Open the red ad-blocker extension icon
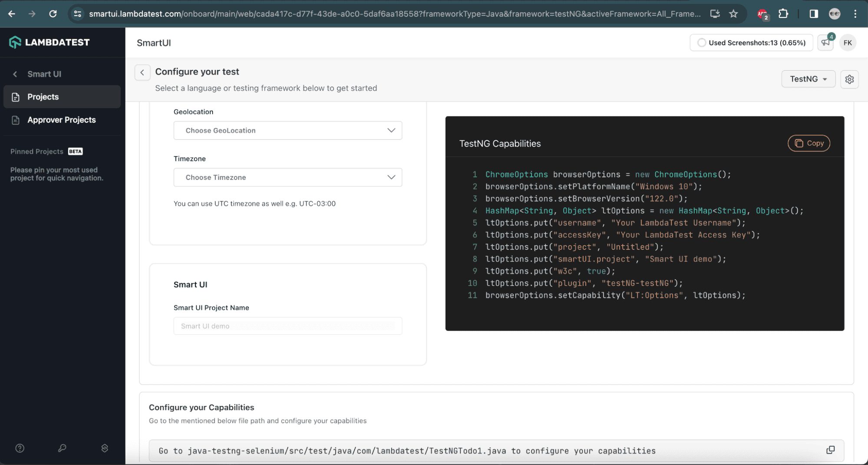This screenshot has height=465, width=868. tap(762, 14)
